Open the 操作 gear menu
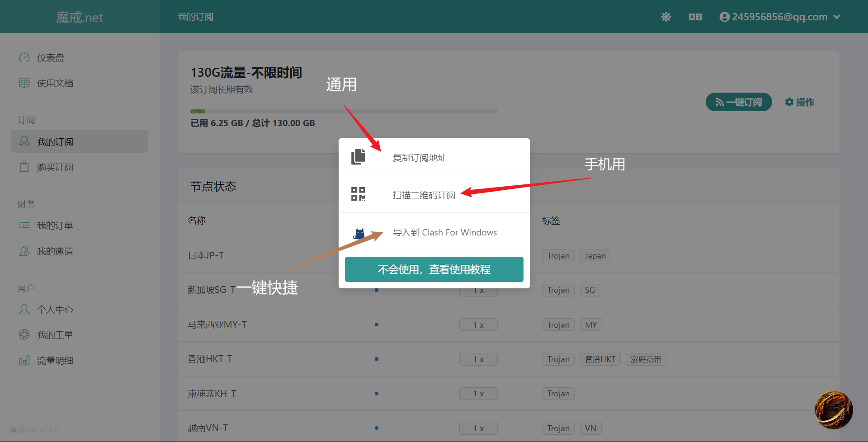 click(x=800, y=102)
